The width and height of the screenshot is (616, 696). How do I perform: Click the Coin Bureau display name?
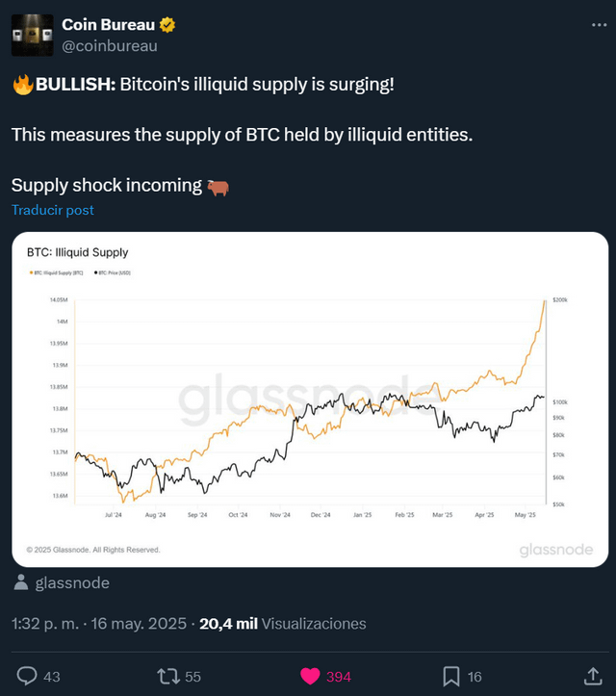pos(109,25)
